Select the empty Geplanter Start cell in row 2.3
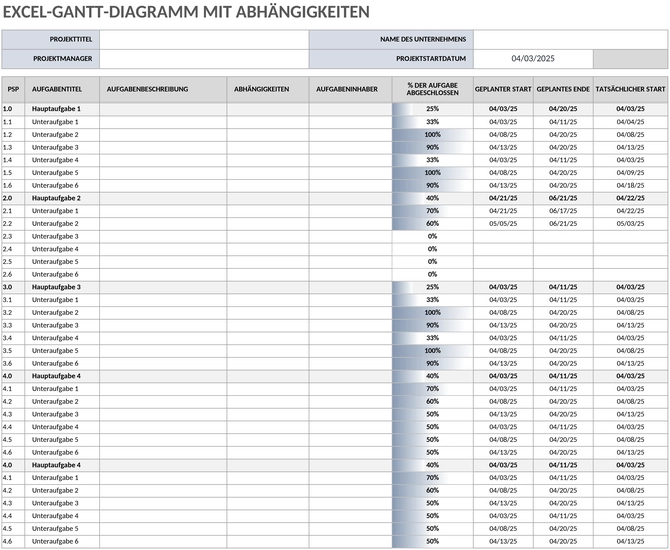670x550 pixels. coord(503,236)
